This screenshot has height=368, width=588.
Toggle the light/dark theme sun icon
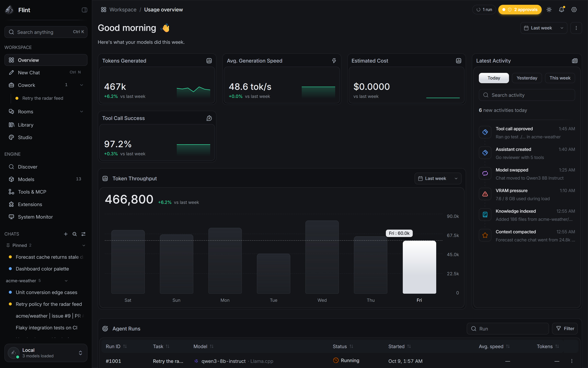(x=549, y=10)
